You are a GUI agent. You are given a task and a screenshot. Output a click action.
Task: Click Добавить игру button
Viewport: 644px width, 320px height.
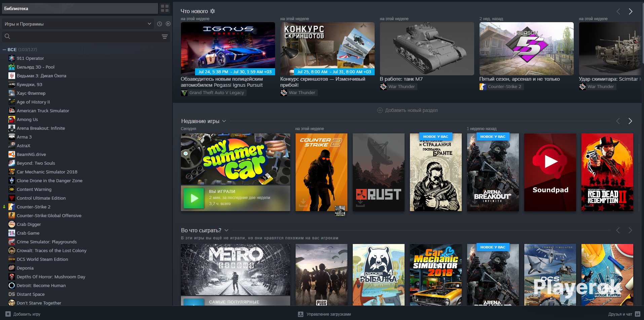click(x=23, y=314)
